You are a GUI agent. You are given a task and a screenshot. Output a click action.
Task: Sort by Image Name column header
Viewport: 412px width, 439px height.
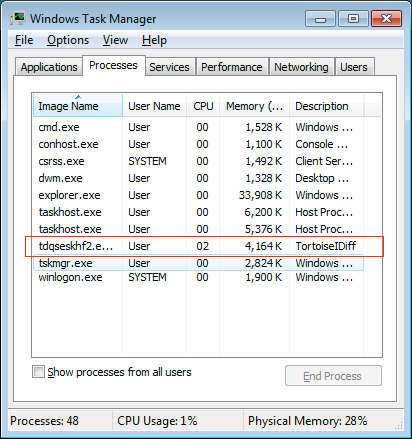click(78, 106)
